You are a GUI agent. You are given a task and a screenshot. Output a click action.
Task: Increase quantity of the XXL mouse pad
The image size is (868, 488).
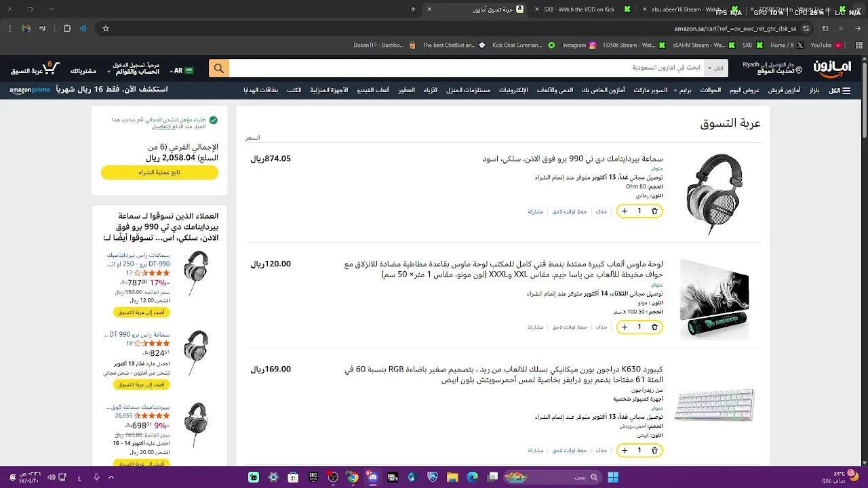[625, 327]
